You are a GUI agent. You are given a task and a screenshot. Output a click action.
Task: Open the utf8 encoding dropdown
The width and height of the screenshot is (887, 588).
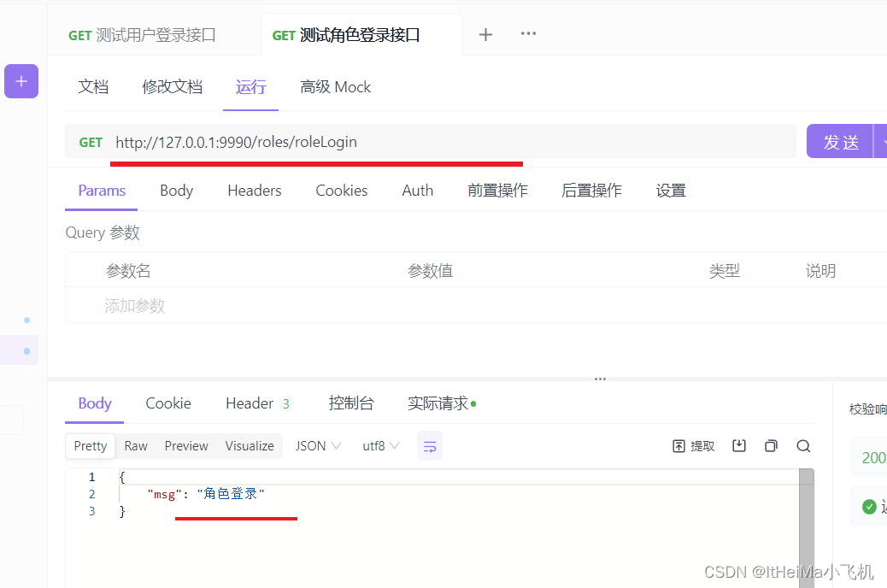(x=379, y=445)
